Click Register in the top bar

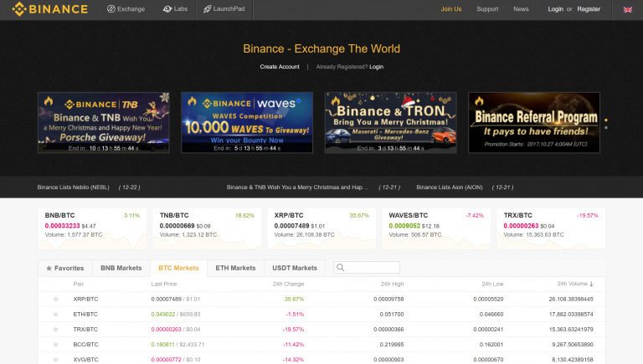tap(589, 9)
